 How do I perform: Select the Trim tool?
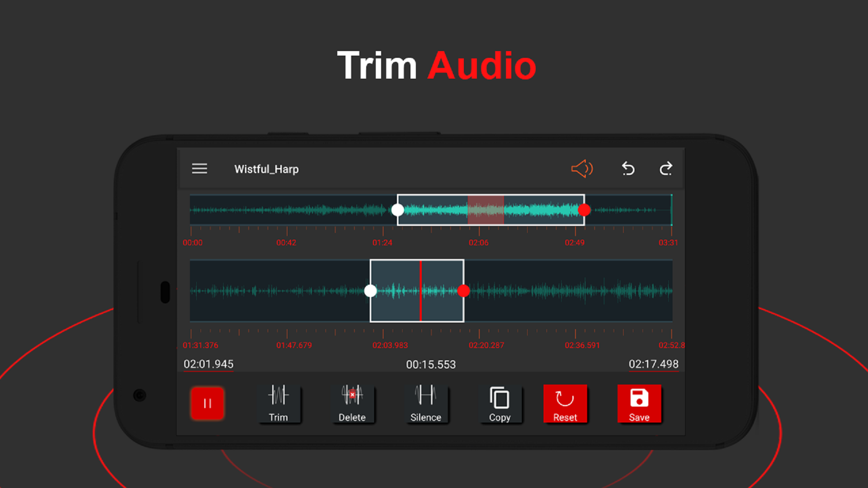[279, 404]
